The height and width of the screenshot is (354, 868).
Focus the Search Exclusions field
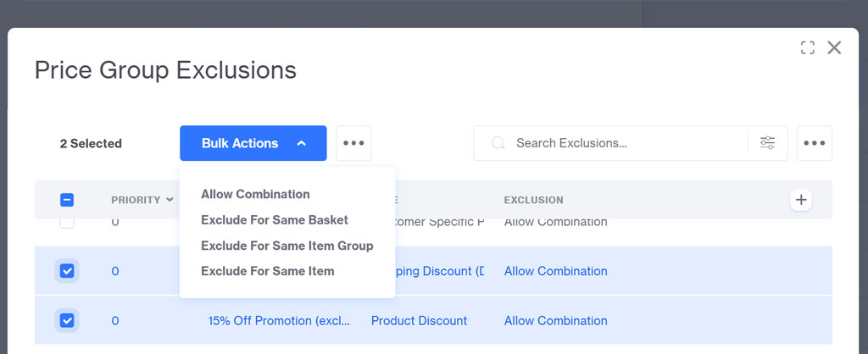click(630, 143)
